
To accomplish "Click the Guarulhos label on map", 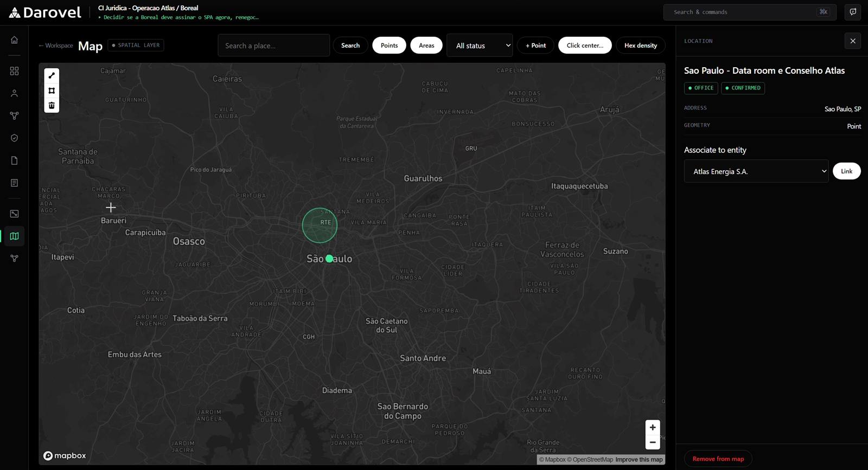I will 423,178.
